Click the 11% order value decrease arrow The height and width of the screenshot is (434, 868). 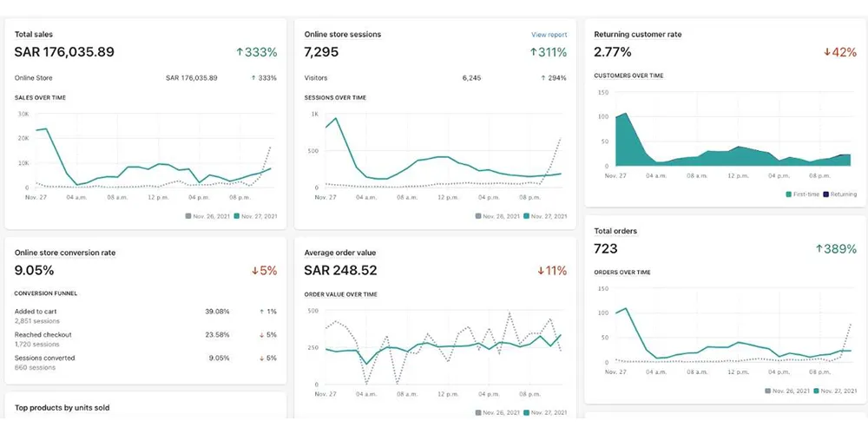pos(541,271)
